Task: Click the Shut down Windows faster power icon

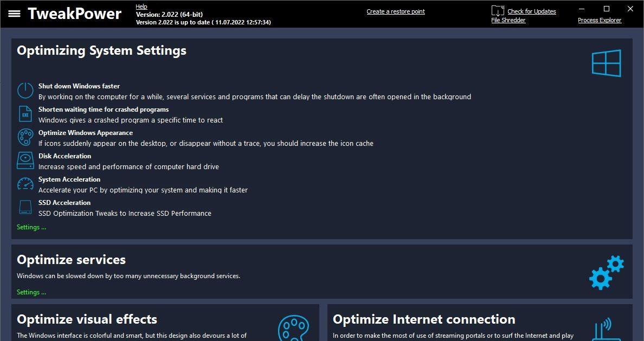Action: coord(25,91)
